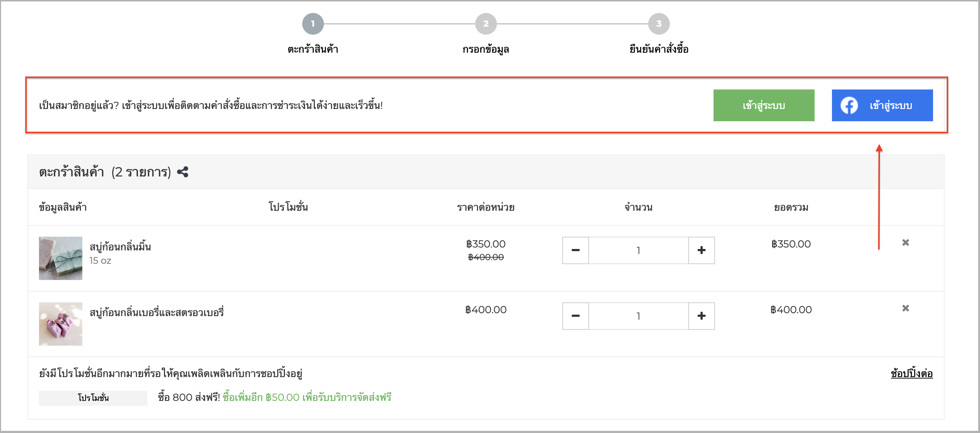This screenshot has width=980, height=433.
Task: Click the จำนวน column header
Action: [x=638, y=207]
